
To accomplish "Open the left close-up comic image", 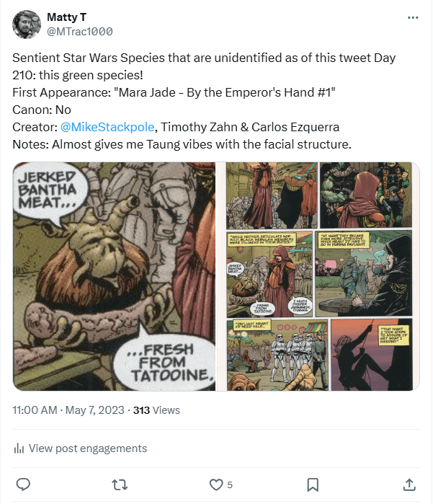I will pos(115,276).
